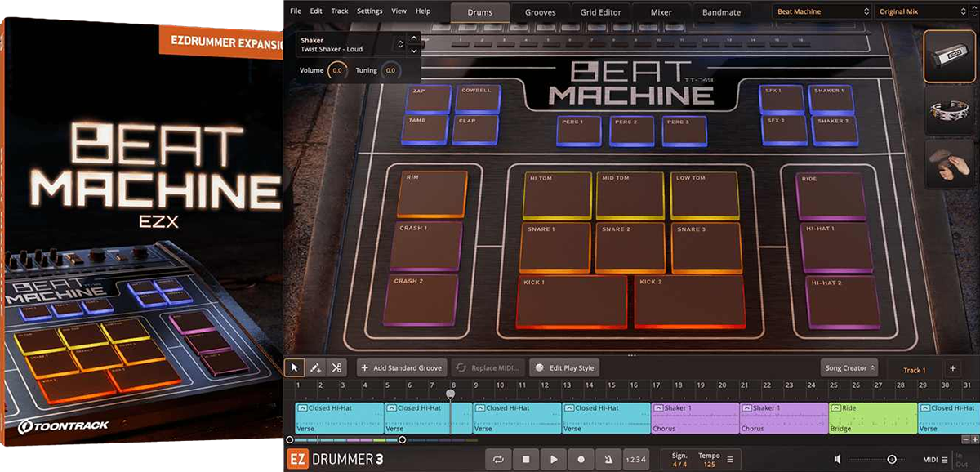980x472 pixels.
Task: Hit the RIDE pad
Action: [831, 196]
